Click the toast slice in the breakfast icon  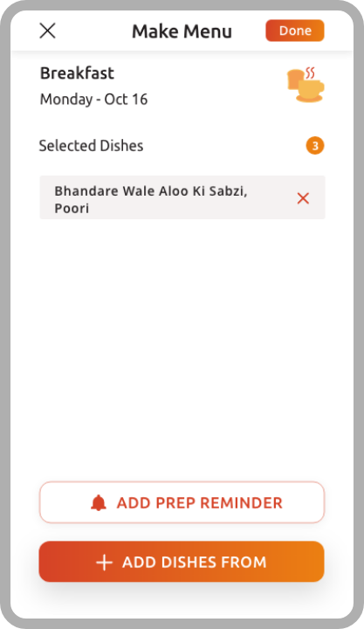tap(294, 79)
